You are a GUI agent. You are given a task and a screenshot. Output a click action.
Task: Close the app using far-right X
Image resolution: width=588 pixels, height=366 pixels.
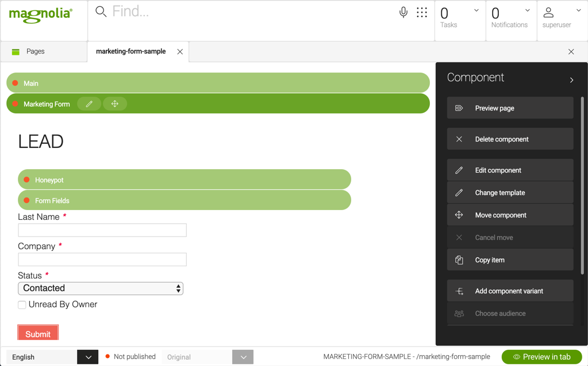[x=571, y=52]
